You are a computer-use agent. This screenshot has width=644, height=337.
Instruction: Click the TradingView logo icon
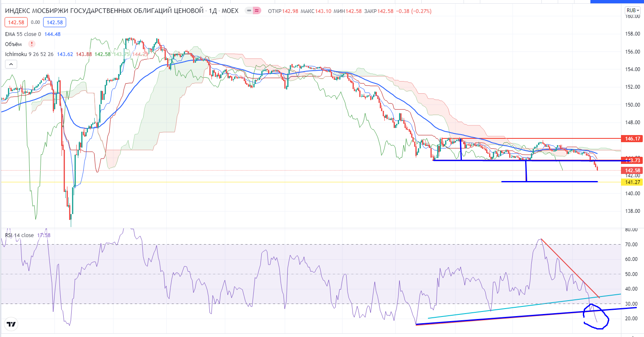(x=11, y=324)
